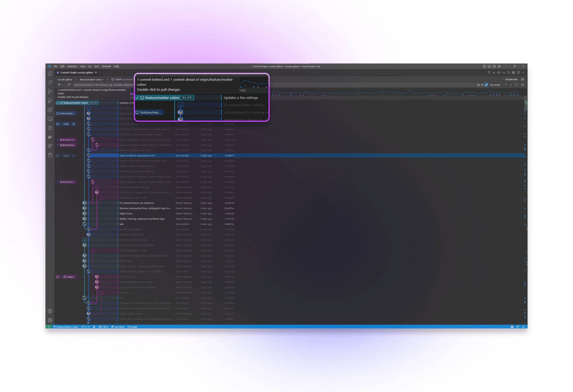Open the Source Control view
The image size is (573, 392).
[50, 92]
